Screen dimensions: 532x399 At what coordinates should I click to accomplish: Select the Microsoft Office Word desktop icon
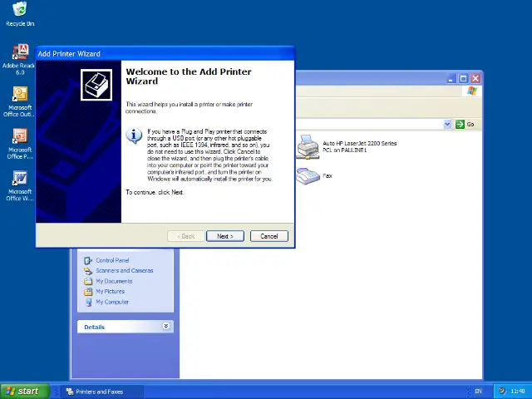coord(20,185)
